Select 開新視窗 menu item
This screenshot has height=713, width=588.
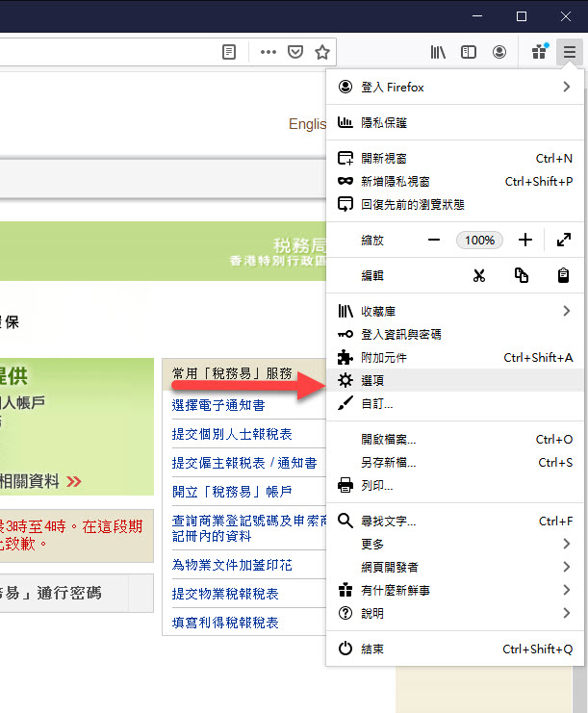tap(455, 158)
